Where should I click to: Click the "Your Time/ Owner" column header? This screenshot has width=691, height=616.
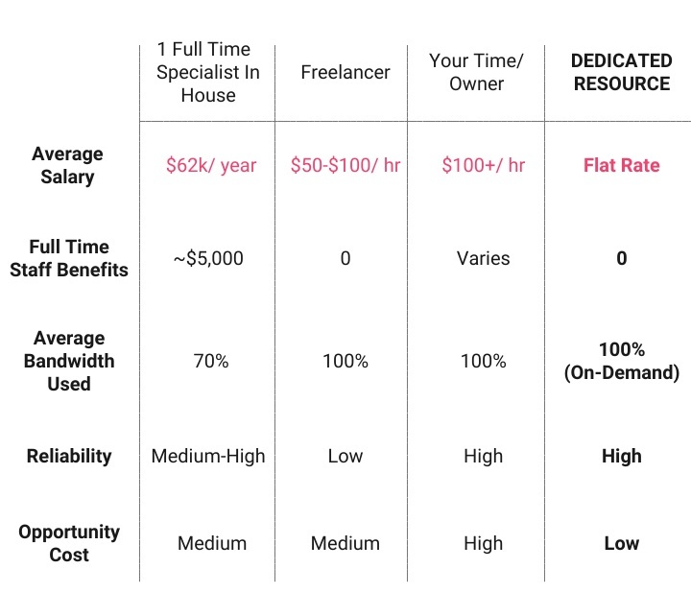[x=476, y=72]
